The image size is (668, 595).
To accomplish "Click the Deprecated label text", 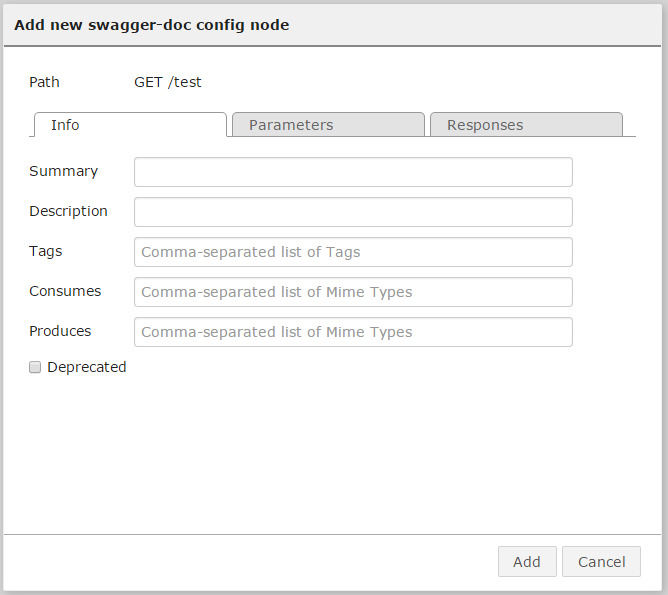I will pos(87,367).
